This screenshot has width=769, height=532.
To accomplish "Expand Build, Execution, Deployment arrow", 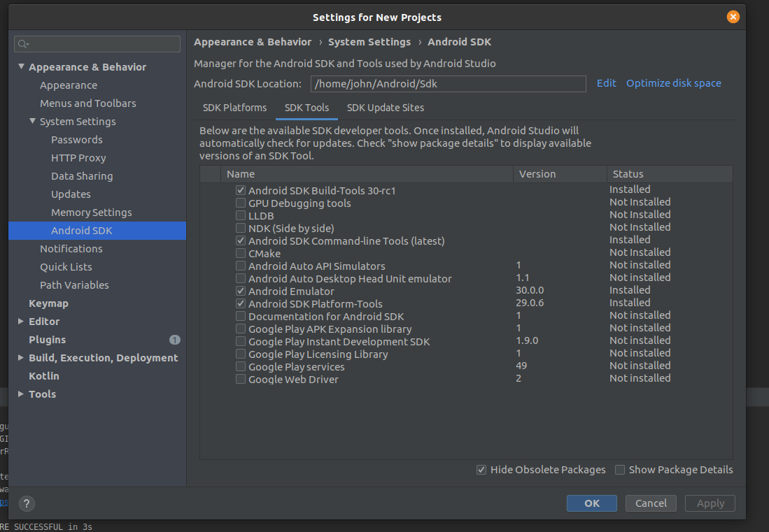I will pos(20,358).
